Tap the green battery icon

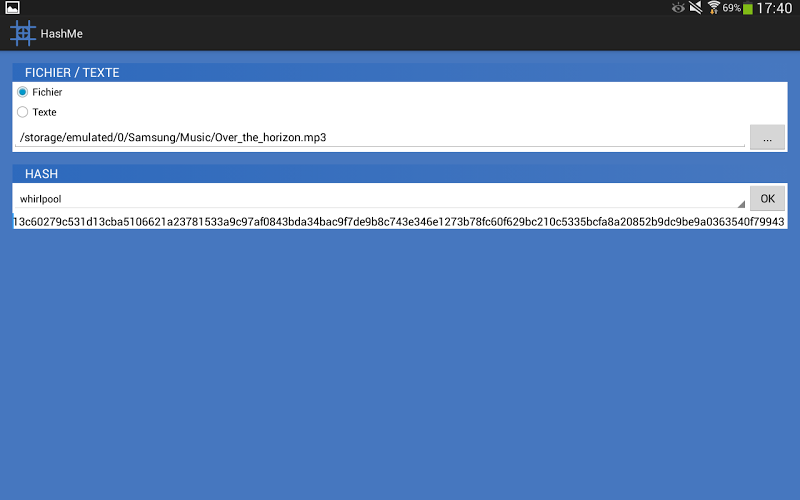(747, 8)
